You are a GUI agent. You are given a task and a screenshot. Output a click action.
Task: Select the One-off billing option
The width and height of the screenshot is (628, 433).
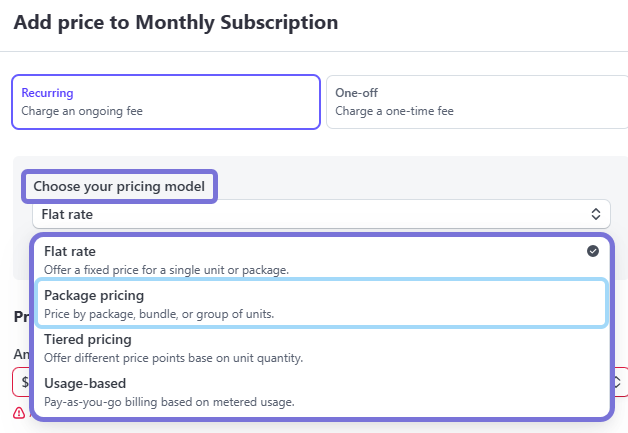click(x=476, y=102)
